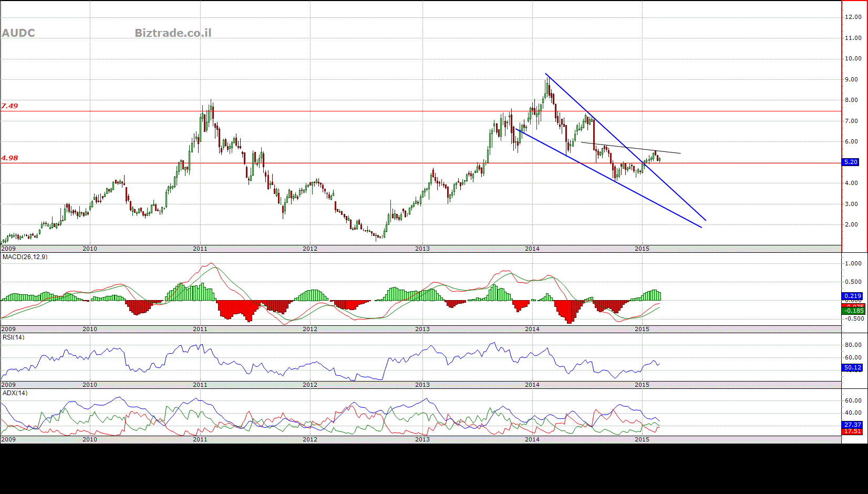This screenshot has width=868, height=494.
Task: Click the 40.00 ADX scale value
Action: 853,413
